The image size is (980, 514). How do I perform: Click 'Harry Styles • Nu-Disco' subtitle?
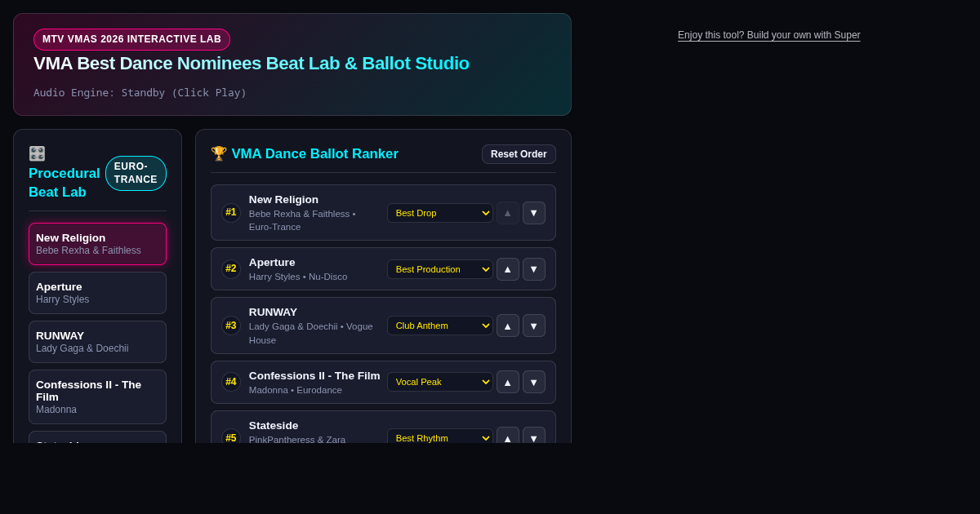coord(298,277)
